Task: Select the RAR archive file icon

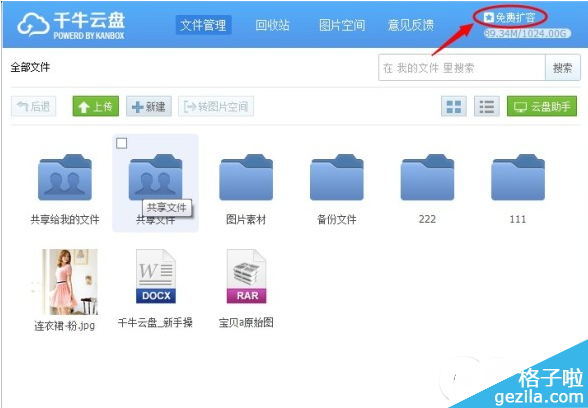Action: click(246, 277)
